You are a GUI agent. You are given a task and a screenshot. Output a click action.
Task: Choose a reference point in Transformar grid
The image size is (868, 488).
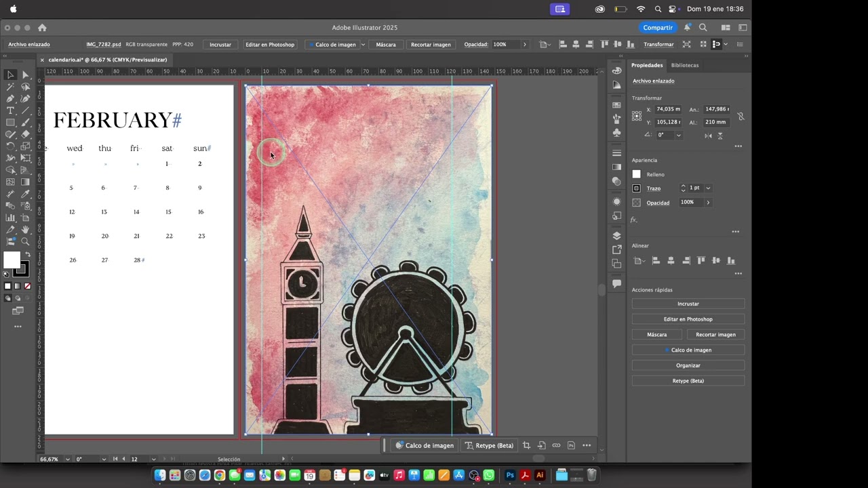point(637,116)
